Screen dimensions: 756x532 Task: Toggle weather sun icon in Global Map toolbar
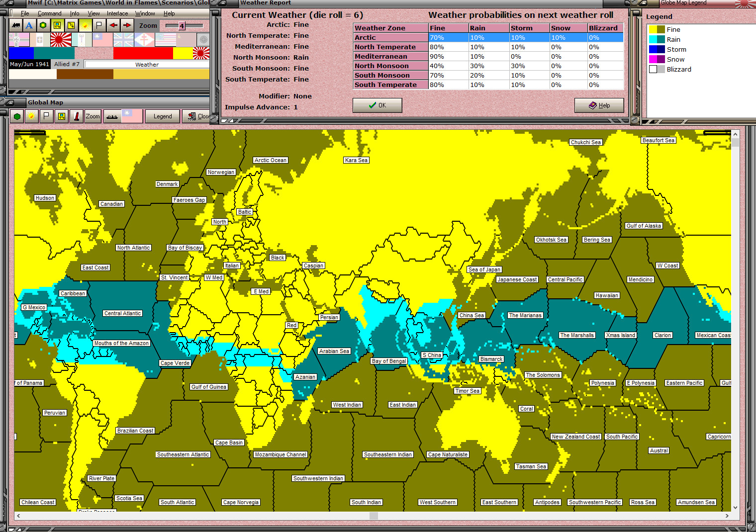click(x=32, y=116)
